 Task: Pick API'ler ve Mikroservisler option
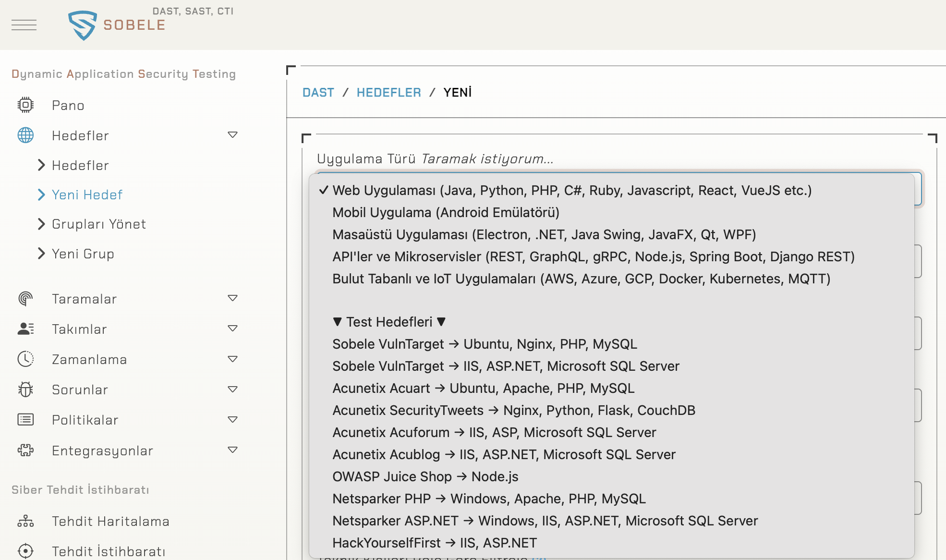pyautogui.click(x=593, y=256)
